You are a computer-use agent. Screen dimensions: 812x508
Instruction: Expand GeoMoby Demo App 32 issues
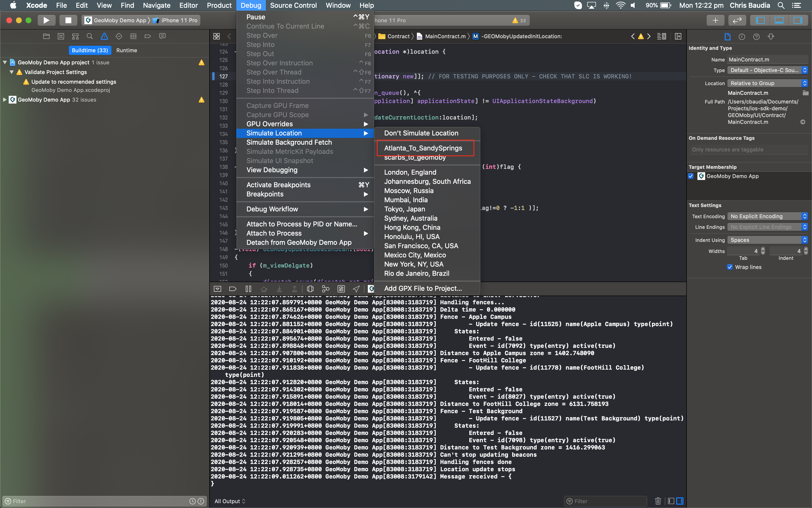5,100
